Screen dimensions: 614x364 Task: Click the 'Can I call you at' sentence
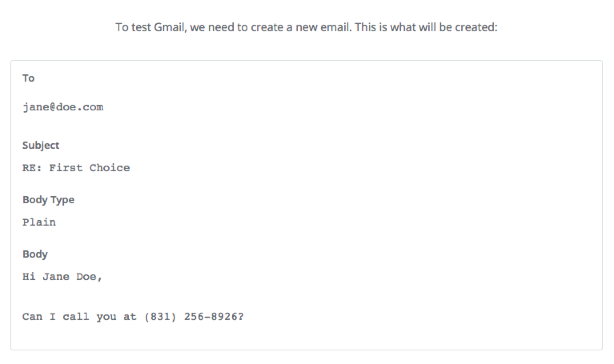[79, 317]
